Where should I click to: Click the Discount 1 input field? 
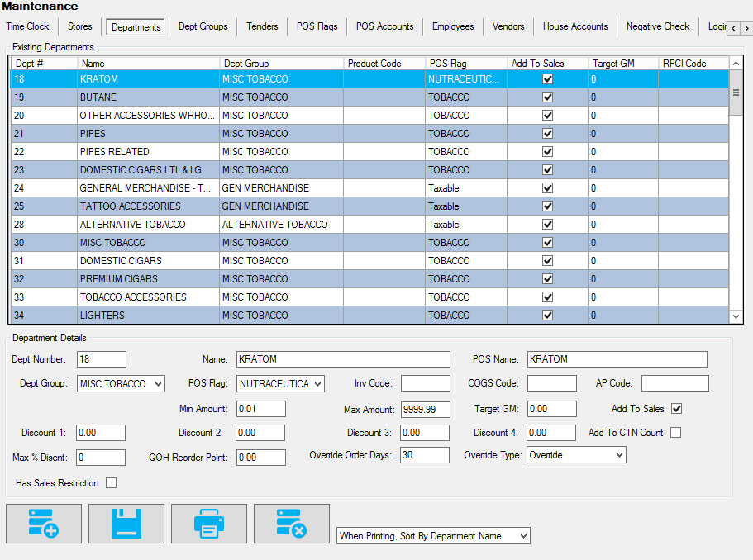coord(101,433)
